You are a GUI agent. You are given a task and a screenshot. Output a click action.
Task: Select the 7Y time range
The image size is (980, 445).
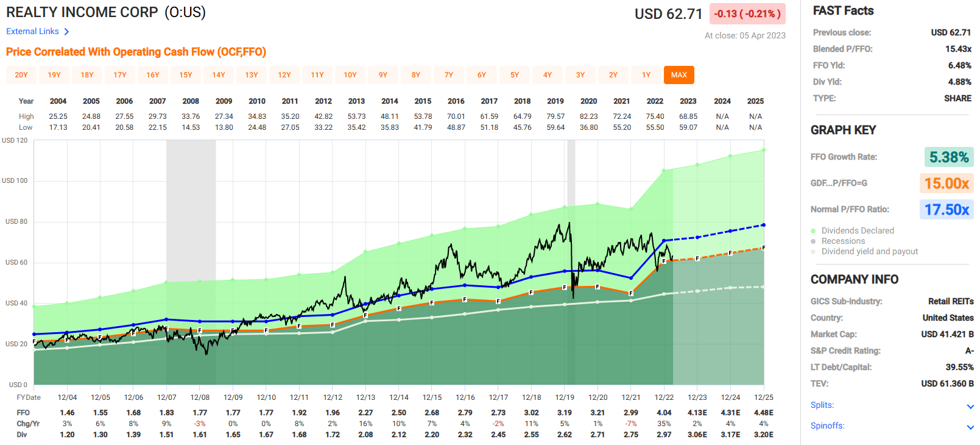tap(449, 75)
